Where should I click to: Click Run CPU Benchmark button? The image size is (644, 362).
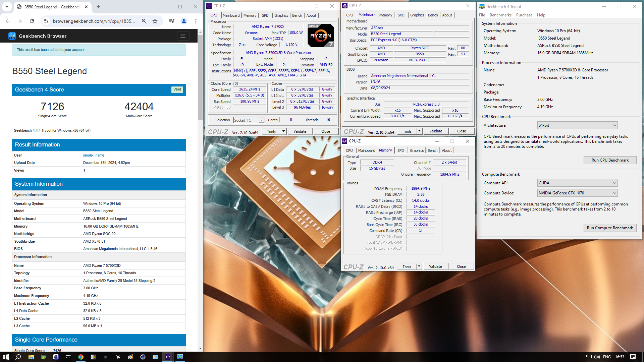click(x=610, y=160)
